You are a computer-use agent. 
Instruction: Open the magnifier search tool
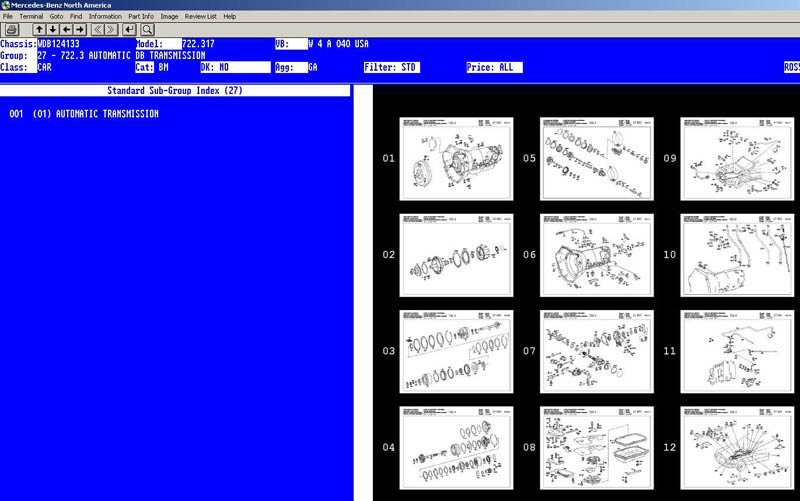pyautogui.click(x=147, y=30)
